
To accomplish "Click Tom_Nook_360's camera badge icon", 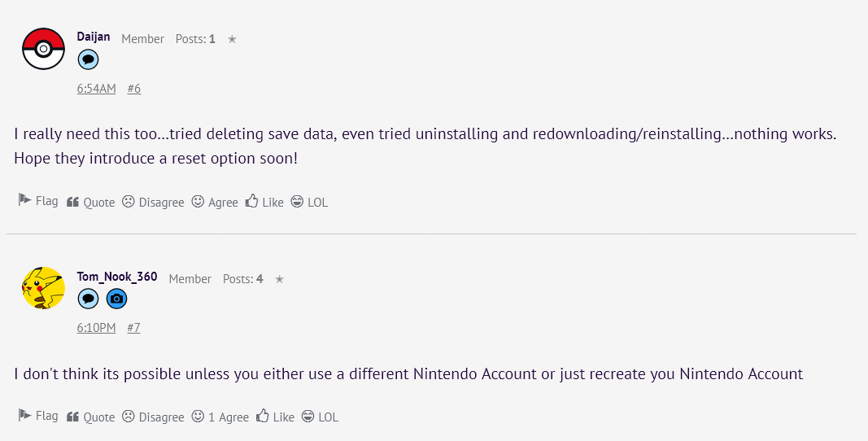I will pyautogui.click(x=117, y=299).
